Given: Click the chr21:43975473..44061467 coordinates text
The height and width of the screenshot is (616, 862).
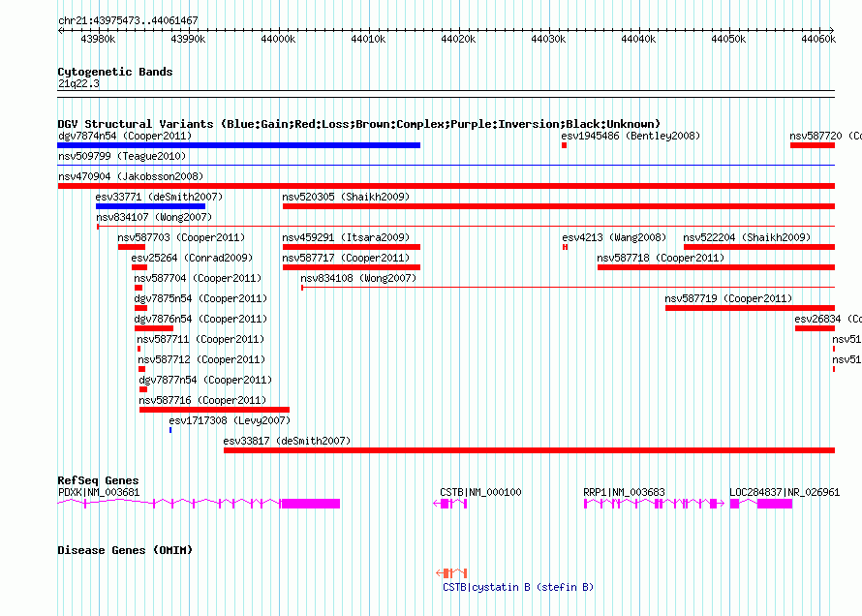Looking at the screenshot, I should pos(128,21).
